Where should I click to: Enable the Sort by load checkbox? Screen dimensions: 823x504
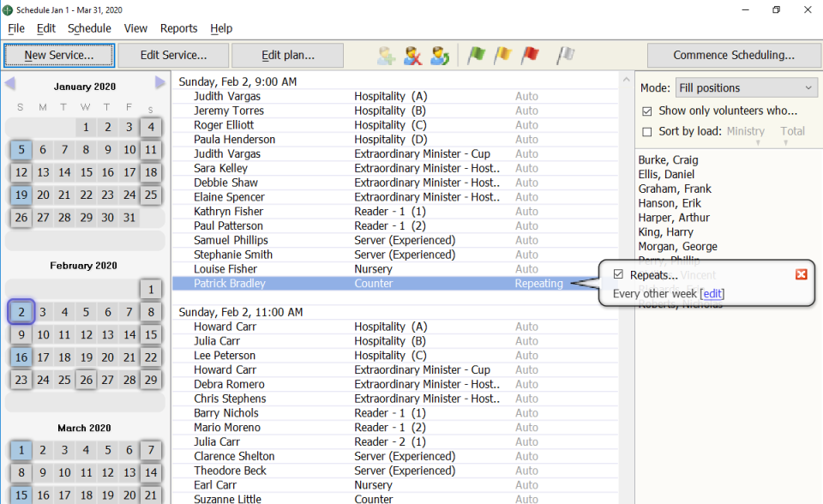[x=646, y=131]
